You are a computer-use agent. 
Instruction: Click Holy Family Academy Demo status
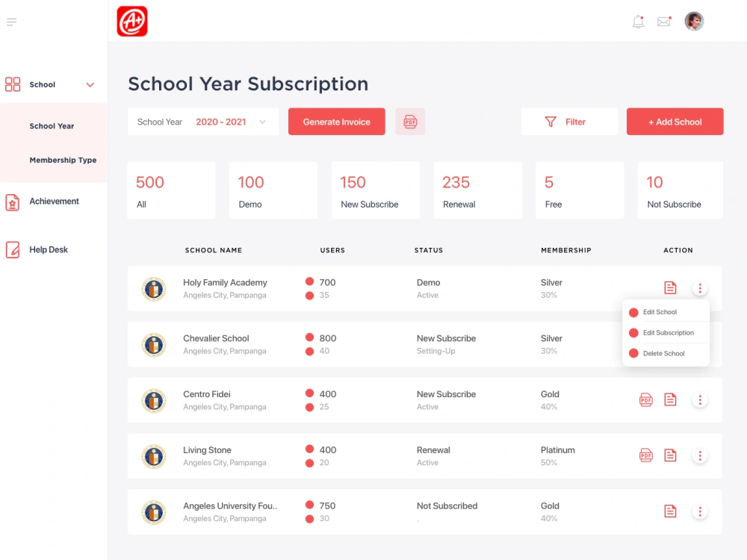[x=428, y=283]
